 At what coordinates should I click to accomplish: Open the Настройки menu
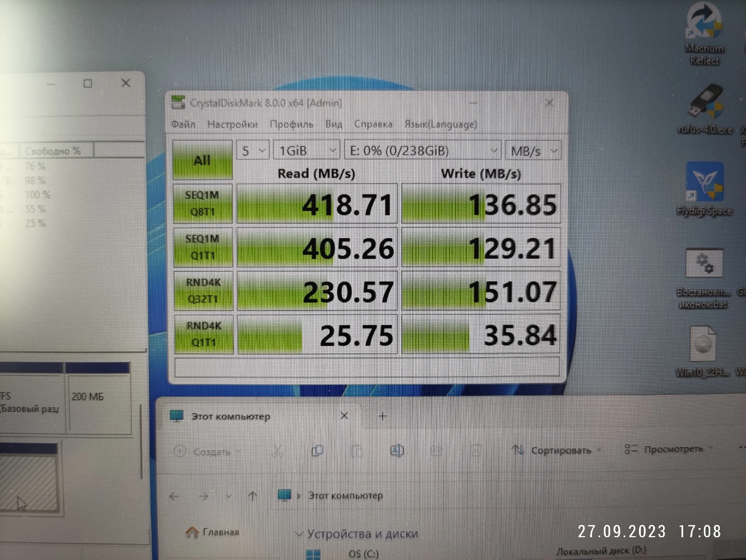(232, 124)
